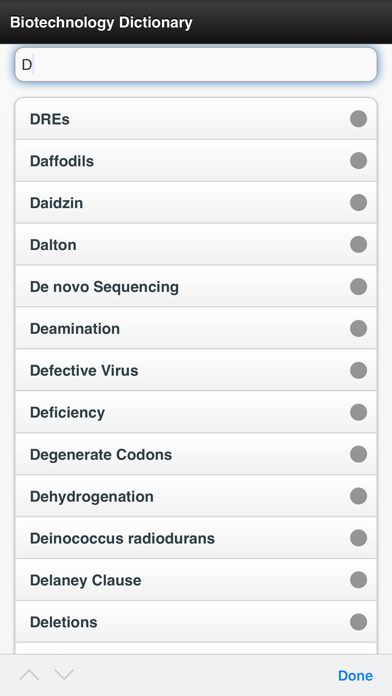Tap the gray circle next to Deficiency

pos(358,412)
